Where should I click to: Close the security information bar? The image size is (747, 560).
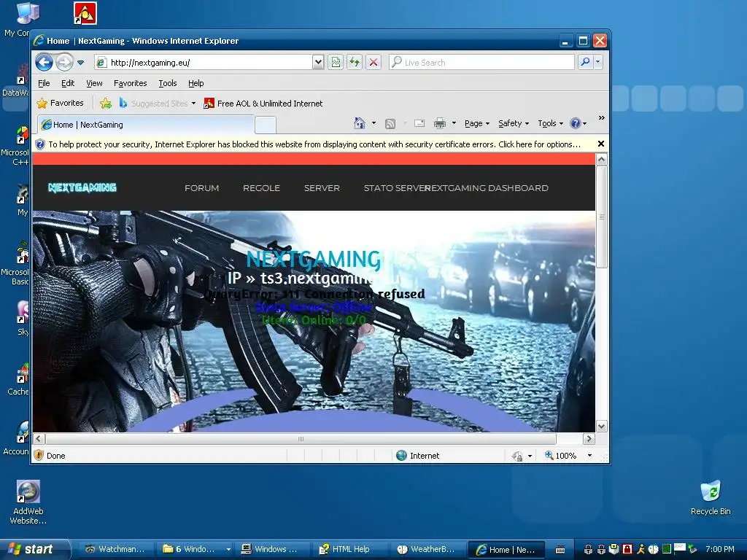point(601,144)
